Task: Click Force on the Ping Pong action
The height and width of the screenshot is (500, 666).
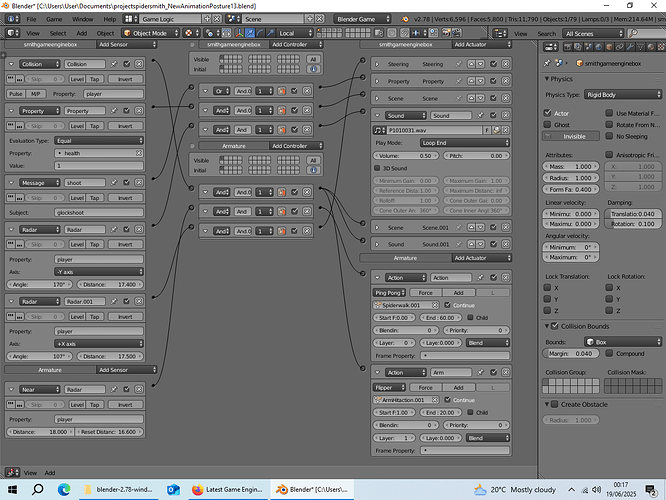Action: tap(425, 293)
